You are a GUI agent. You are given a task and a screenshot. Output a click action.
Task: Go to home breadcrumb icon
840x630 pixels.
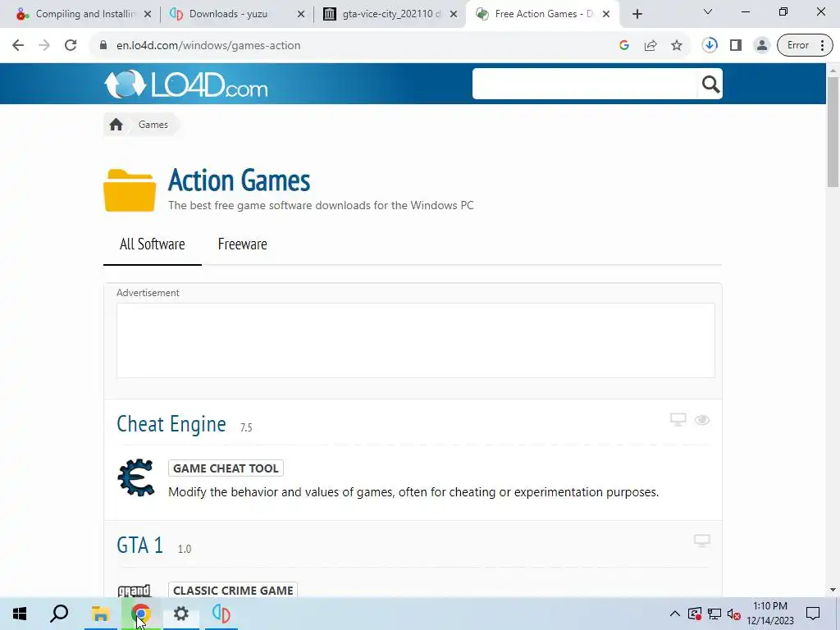(x=116, y=125)
